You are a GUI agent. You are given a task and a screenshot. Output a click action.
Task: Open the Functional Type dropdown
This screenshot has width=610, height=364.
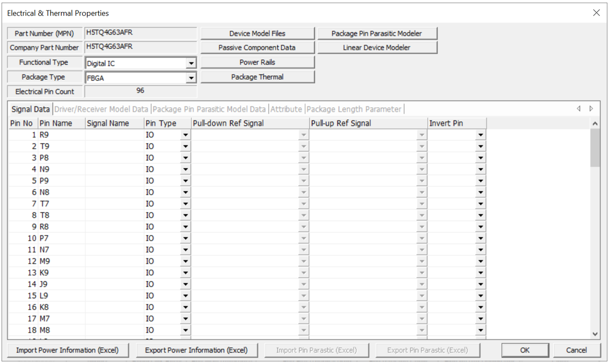click(x=191, y=64)
